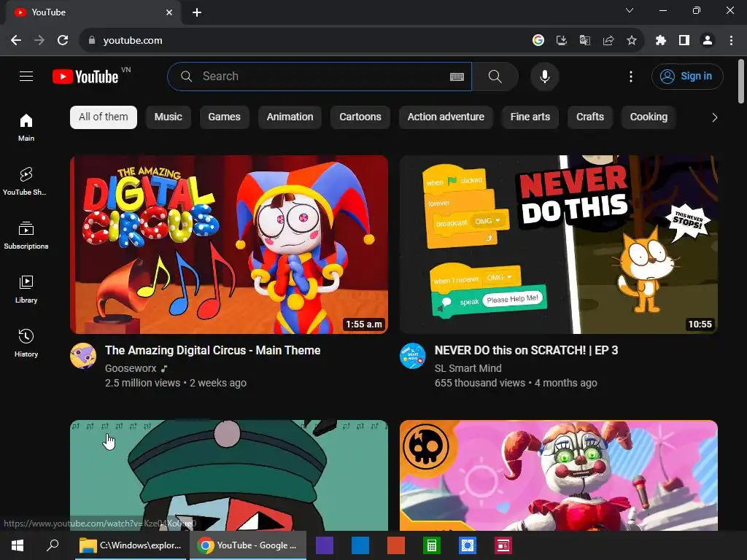The height and width of the screenshot is (560, 747).
Task: Open the SL Smart Mind channel name
Action: pyautogui.click(x=468, y=368)
